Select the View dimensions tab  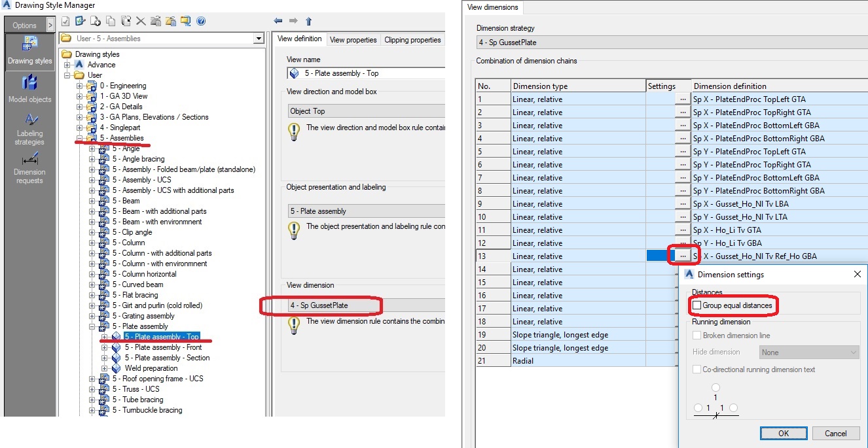[x=493, y=8]
